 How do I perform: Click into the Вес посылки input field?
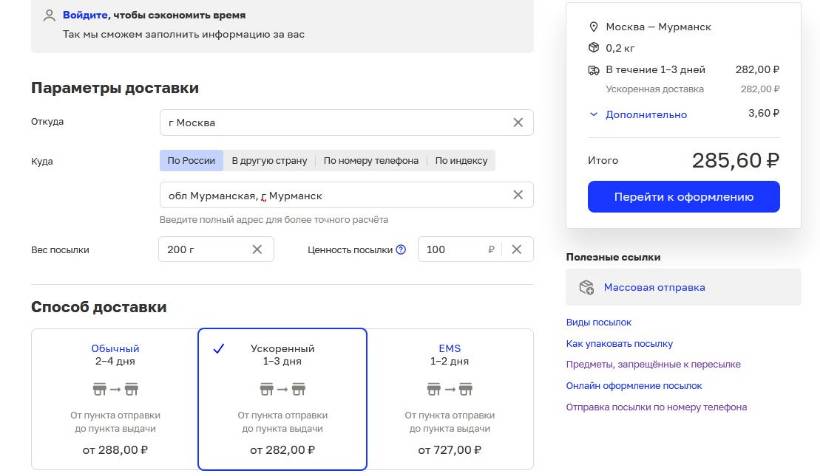tap(207, 250)
